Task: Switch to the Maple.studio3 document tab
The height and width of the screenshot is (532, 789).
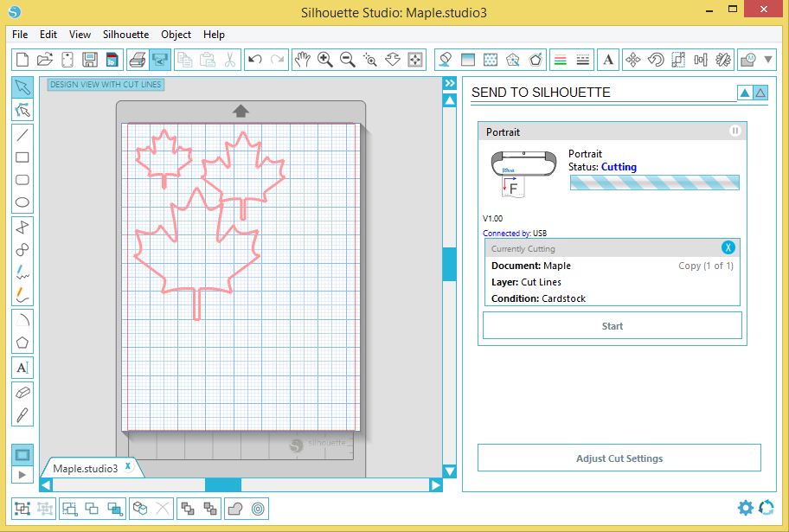Action: [85, 469]
